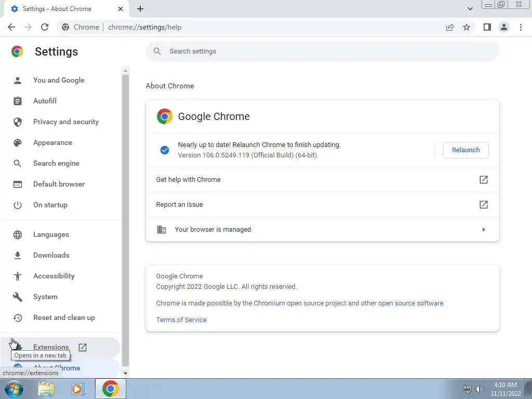Open Reset and clean up settings
The height and width of the screenshot is (399, 532).
pos(64,317)
